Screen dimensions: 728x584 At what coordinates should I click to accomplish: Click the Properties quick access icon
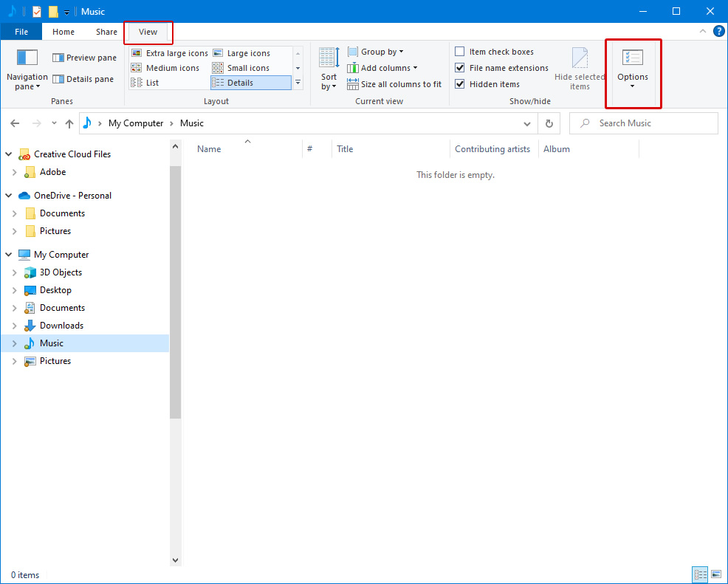[x=37, y=12]
